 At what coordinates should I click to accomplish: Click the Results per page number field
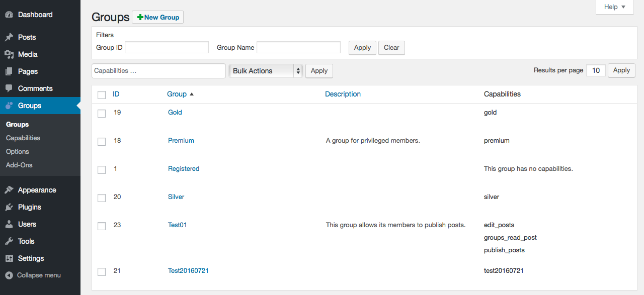tap(596, 70)
